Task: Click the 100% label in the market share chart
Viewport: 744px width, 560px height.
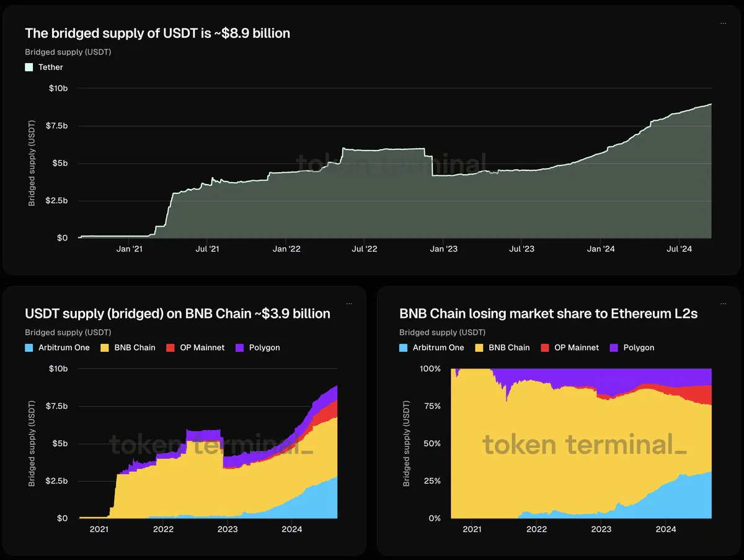Action: click(x=430, y=369)
